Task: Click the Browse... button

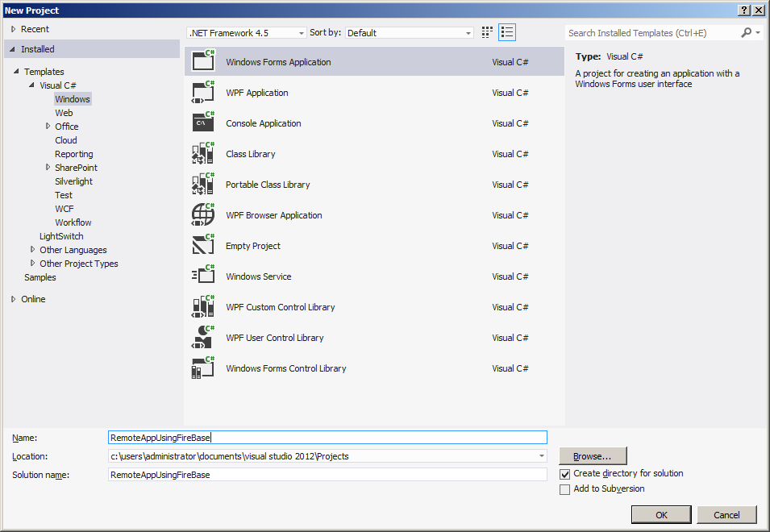Action: pyautogui.click(x=593, y=456)
